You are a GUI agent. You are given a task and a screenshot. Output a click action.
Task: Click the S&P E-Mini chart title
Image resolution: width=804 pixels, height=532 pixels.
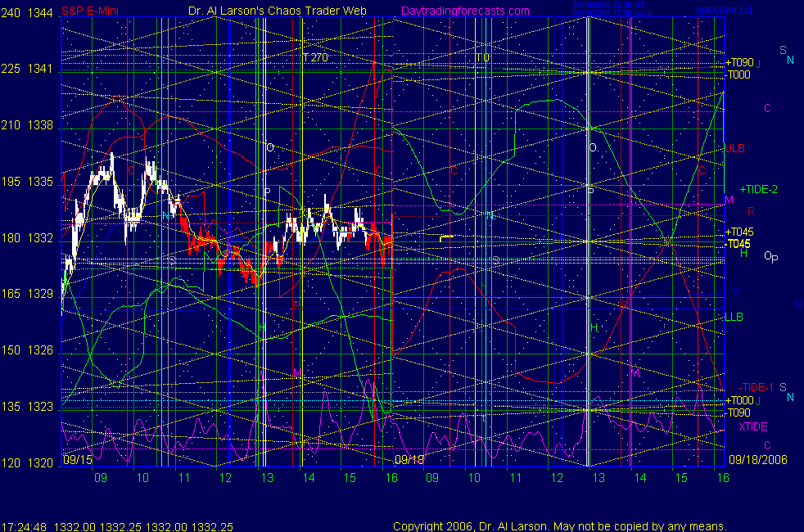[x=90, y=11]
